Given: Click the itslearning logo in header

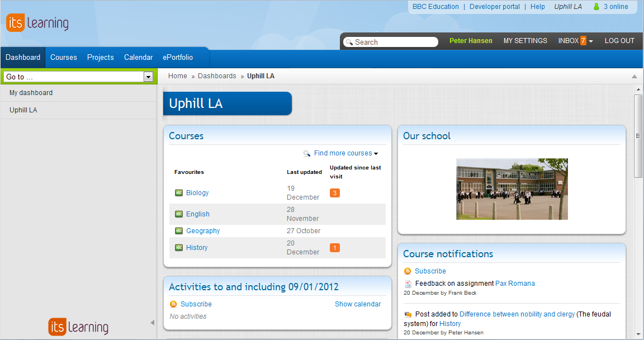Looking at the screenshot, I should (x=37, y=23).
